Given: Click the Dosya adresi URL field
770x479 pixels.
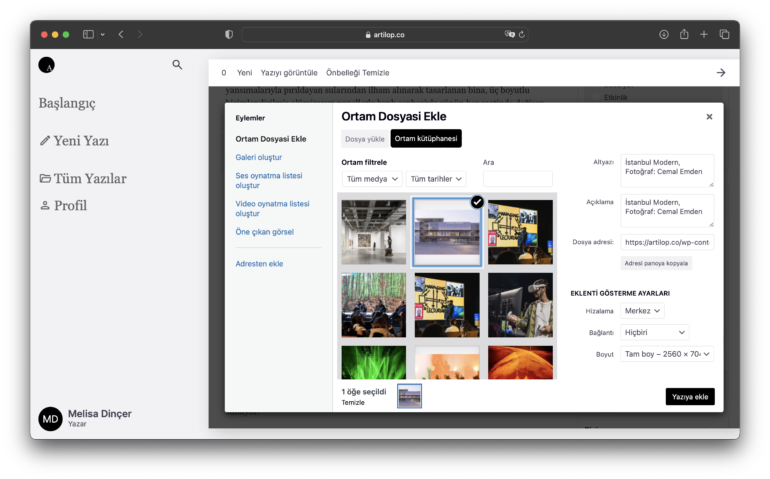Looking at the screenshot, I should [x=667, y=242].
